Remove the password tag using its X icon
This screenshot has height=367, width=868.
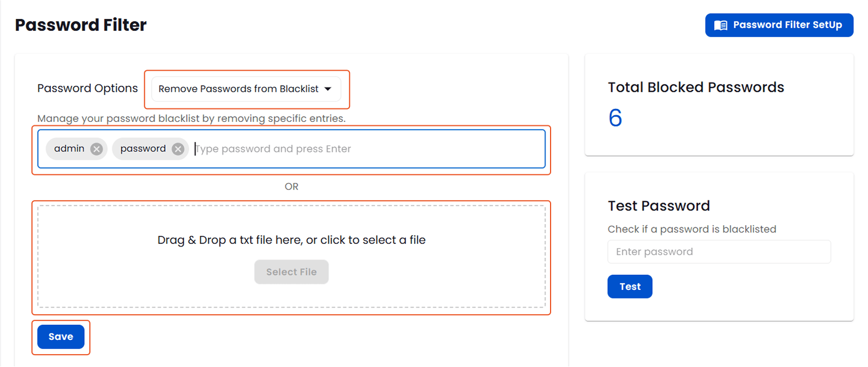[178, 148]
